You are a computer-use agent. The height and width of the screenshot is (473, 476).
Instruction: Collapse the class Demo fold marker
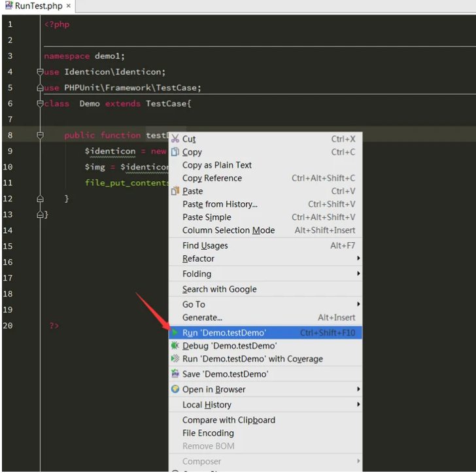click(x=40, y=103)
